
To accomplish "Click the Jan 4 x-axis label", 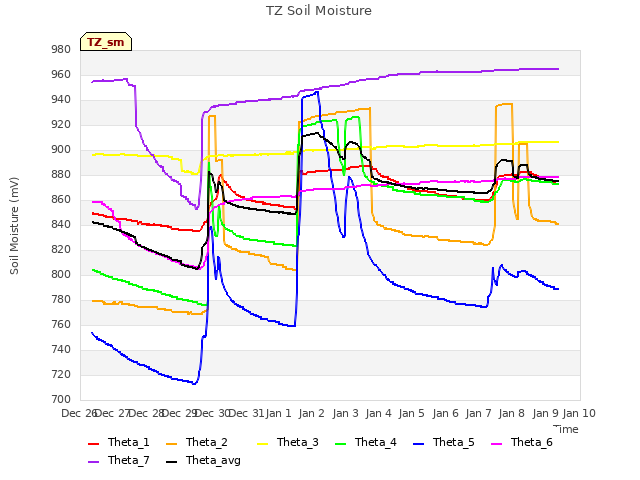I will (x=378, y=413).
